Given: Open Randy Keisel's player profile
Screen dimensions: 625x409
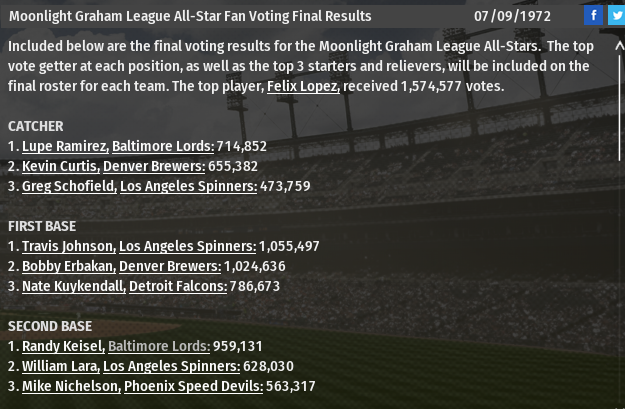Looking at the screenshot, I should 63,346.
